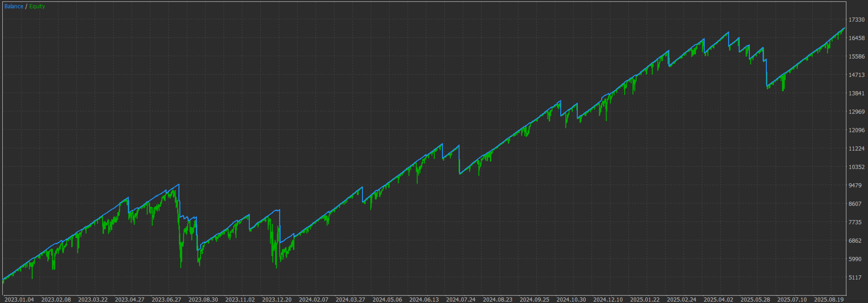Select the 2023.01.04 date axis label
This screenshot has height=303, width=868.
click(19, 300)
